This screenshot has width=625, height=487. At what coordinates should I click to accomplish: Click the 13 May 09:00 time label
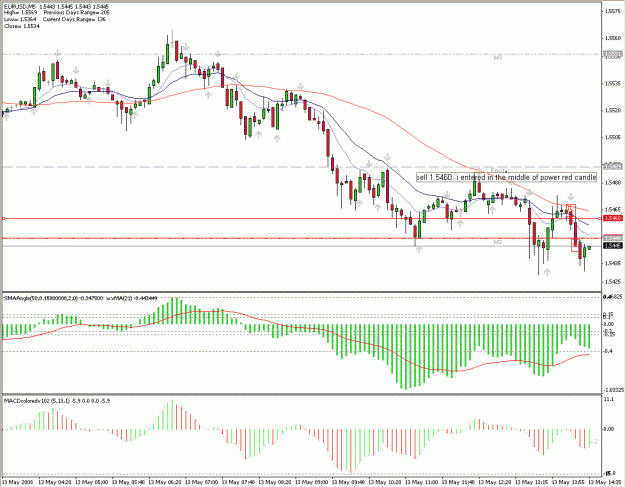click(313, 483)
